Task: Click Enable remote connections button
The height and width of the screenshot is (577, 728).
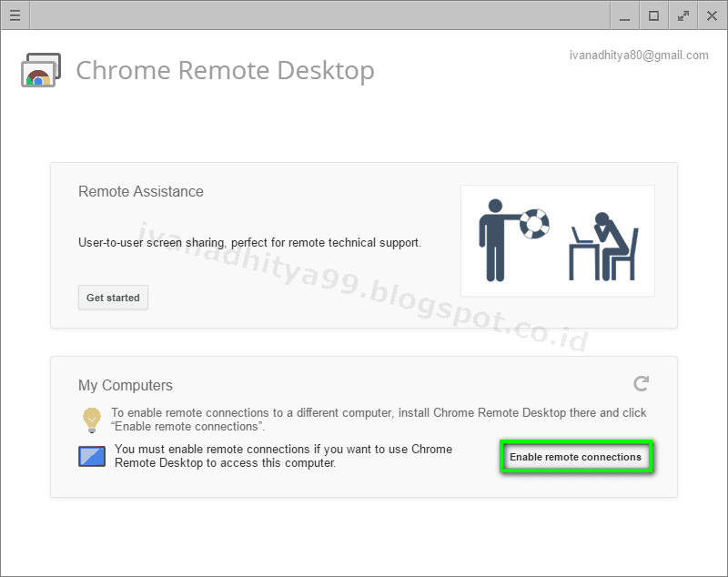Action: pyautogui.click(x=576, y=457)
